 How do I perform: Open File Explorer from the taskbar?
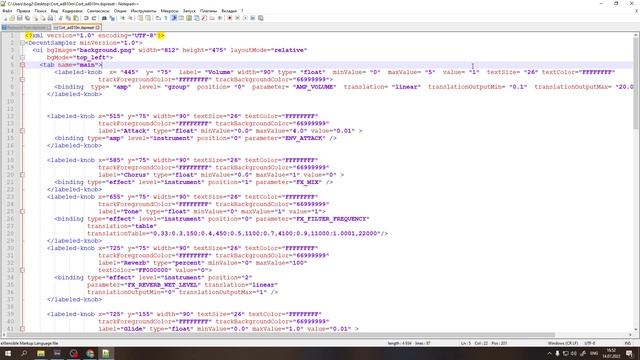pyautogui.click(x=41, y=353)
